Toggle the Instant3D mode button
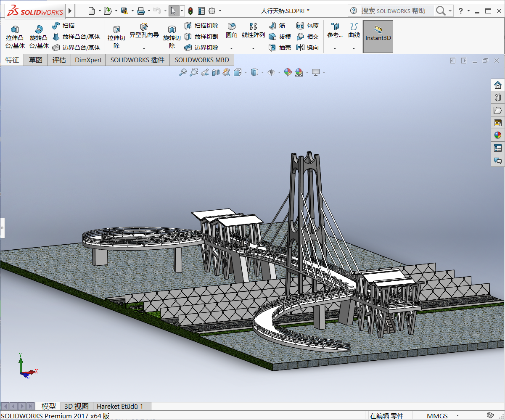 (378, 37)
